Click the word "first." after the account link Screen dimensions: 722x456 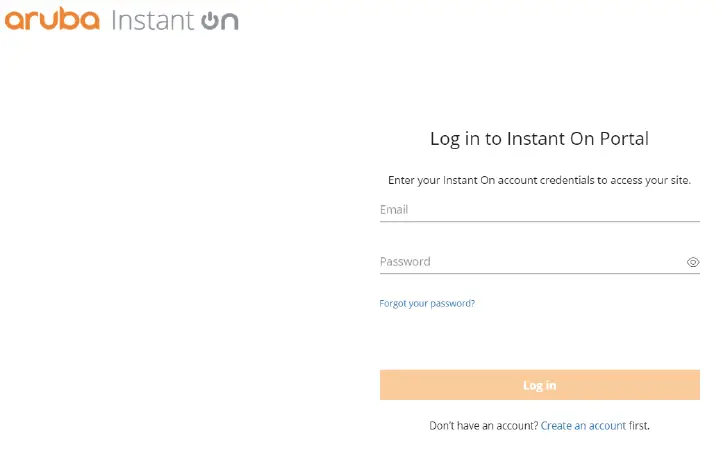pyautogui.click(x=639, y=426)
